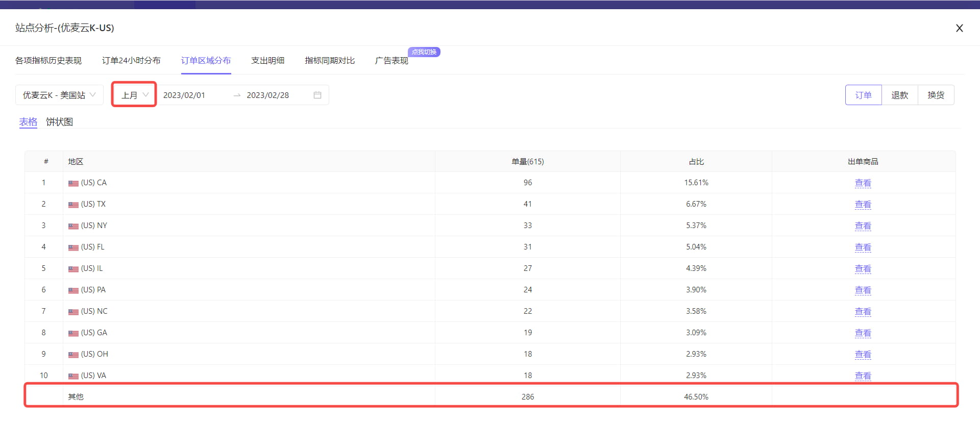Image resolution: width=980 pixels, height=424 pixels.
Task: Click 查看 link for (US) TX row
Action: [863, 204]
